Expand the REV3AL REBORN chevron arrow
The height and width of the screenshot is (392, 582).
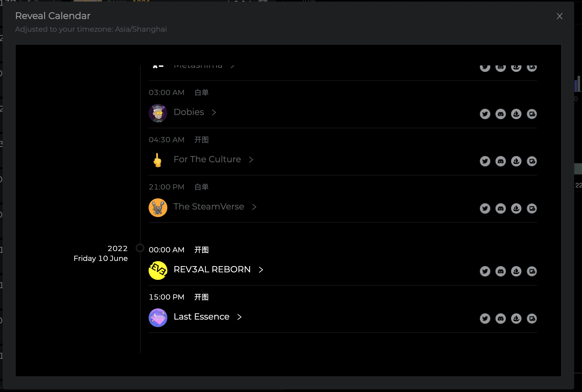pyautogui.click(x=261, y=270)
